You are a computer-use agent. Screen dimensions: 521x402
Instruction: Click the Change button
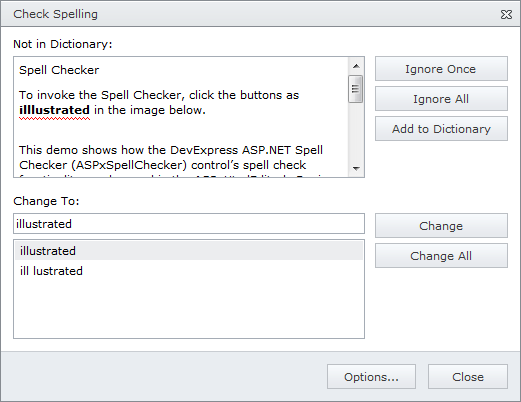(x=441, y=226)
